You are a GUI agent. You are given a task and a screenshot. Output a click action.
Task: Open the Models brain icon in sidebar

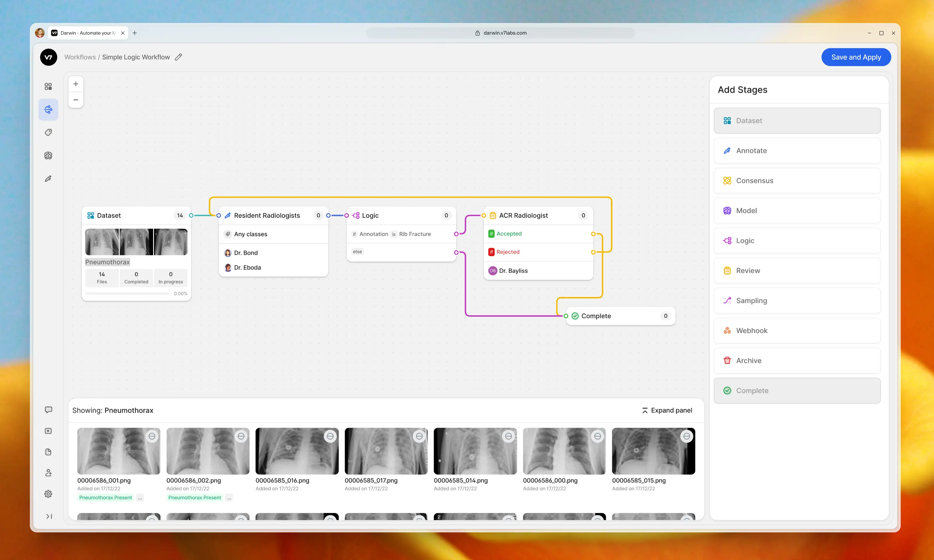[x=48, y=155]
